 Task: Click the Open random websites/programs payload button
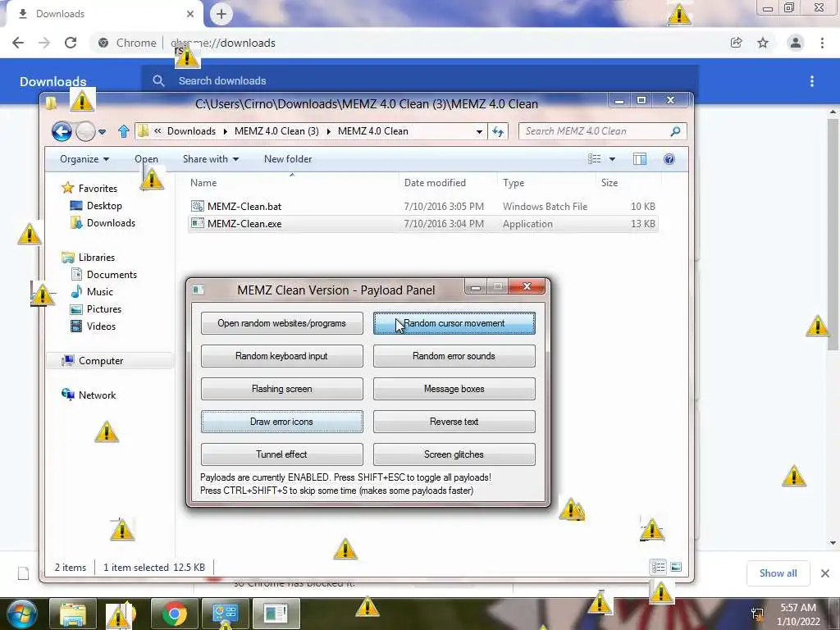282,323
